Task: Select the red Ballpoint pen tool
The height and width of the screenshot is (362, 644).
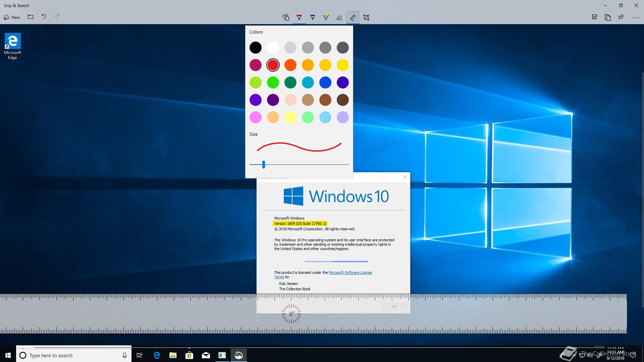Action: [299, 17]
